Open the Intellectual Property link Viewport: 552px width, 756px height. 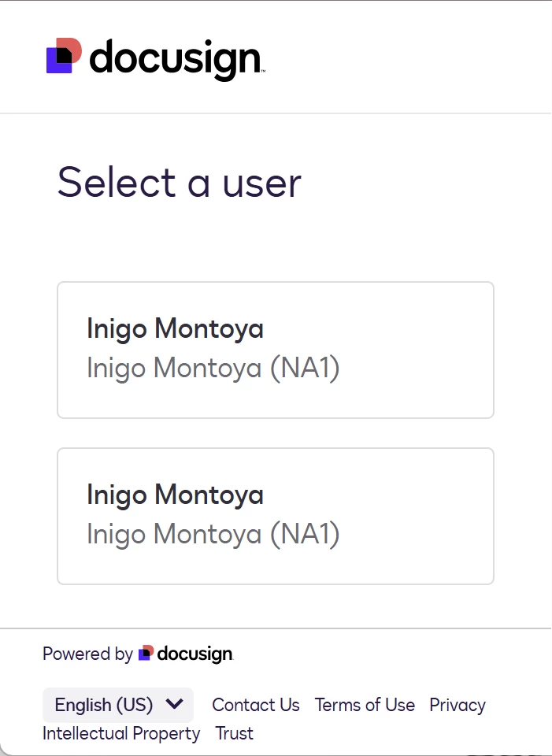[x=121, y=733]
